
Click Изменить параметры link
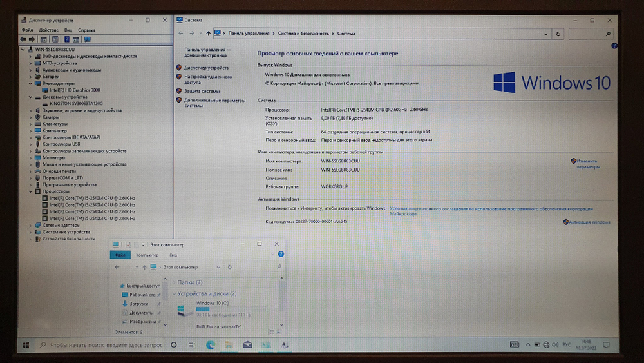coord(588,164)
